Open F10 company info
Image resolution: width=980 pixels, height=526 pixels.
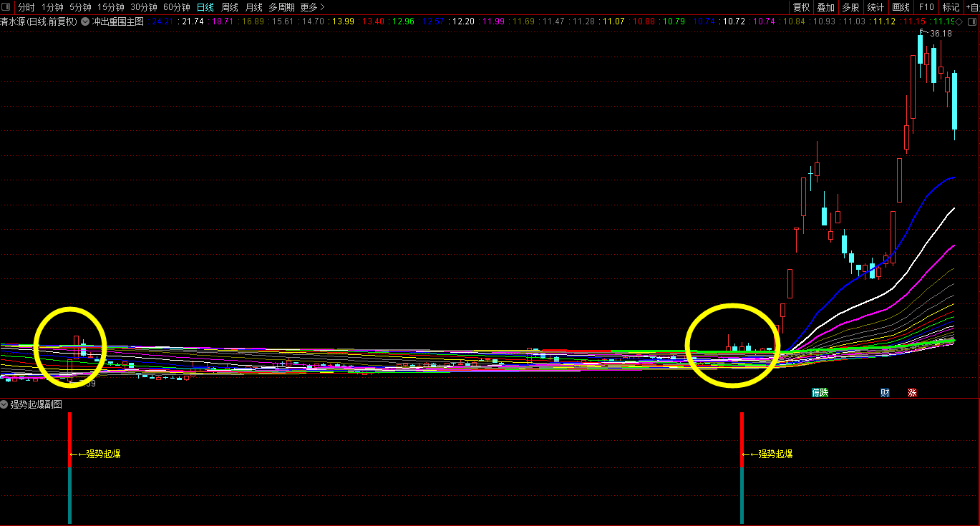click(926, 7)
